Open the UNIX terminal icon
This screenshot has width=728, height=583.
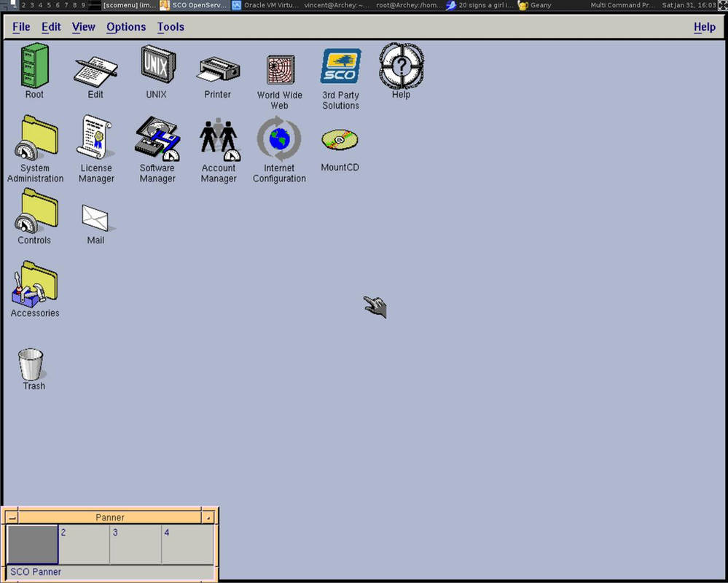point(157,64)
